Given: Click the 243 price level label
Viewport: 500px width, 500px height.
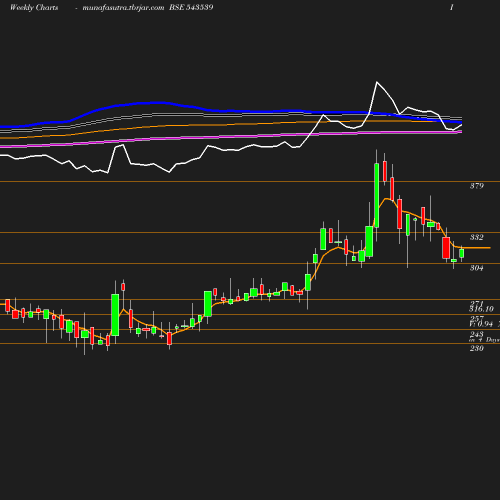Looking at the screenshot, I should coord(477,334).
